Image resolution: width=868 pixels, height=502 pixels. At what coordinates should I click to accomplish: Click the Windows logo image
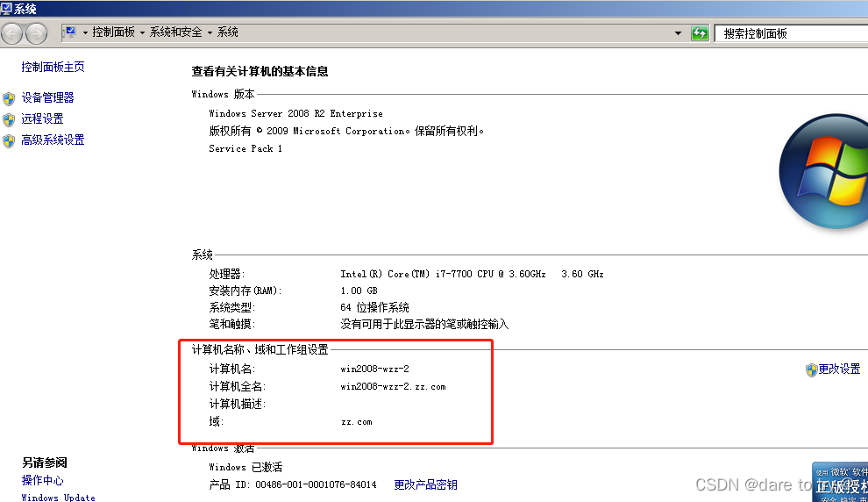coord(823,172)
